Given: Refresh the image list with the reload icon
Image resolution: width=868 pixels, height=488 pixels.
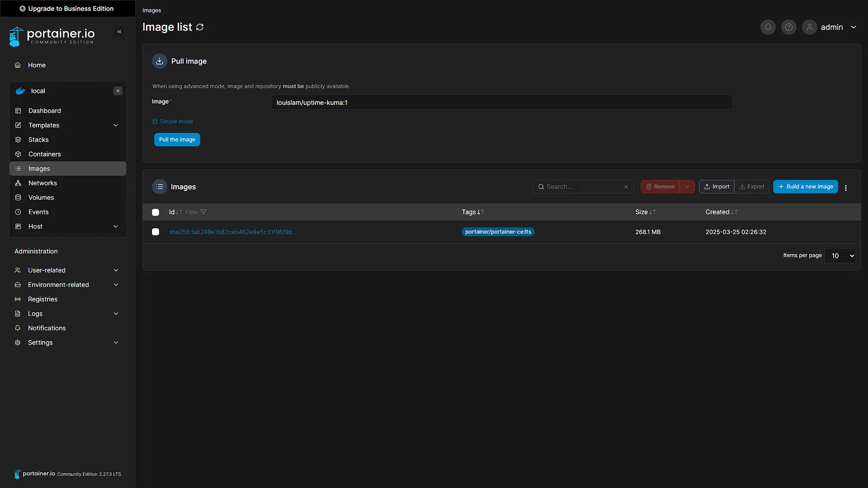Looking at the screenshot, I should (x=200, y=27).
